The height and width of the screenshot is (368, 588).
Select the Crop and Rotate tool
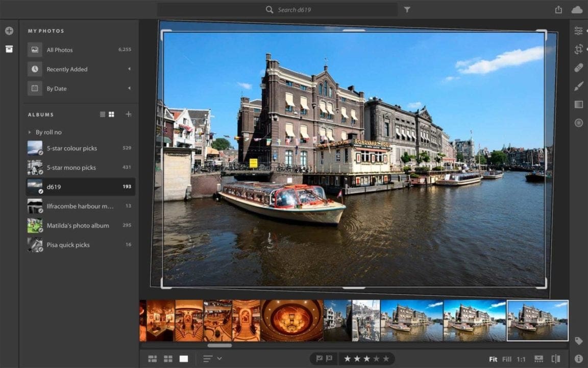point(579,49)
